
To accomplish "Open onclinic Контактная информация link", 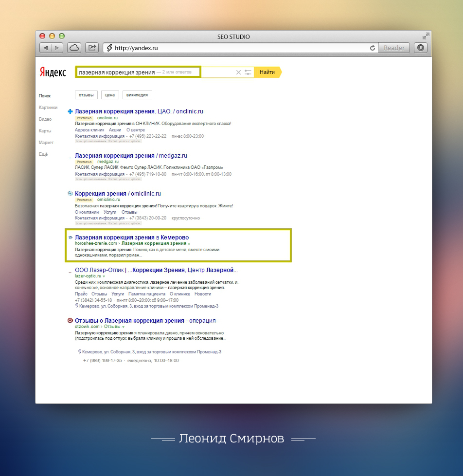I will pyautogui.click(x=100, y=136).
